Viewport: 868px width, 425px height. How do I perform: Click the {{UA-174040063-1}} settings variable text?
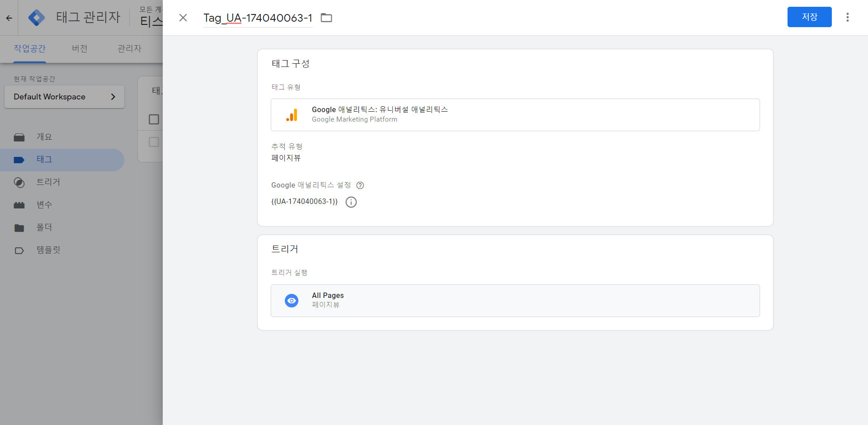click(x=305, y=202)
